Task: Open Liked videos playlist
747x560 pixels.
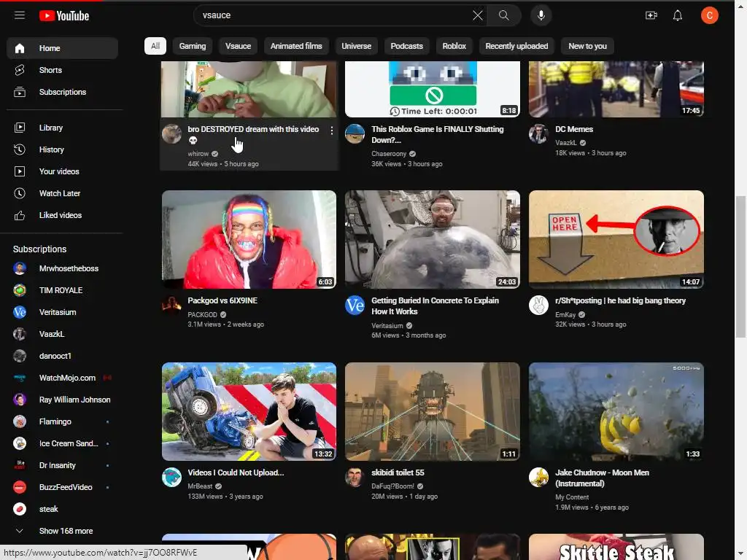Action: tap(63, 215)
